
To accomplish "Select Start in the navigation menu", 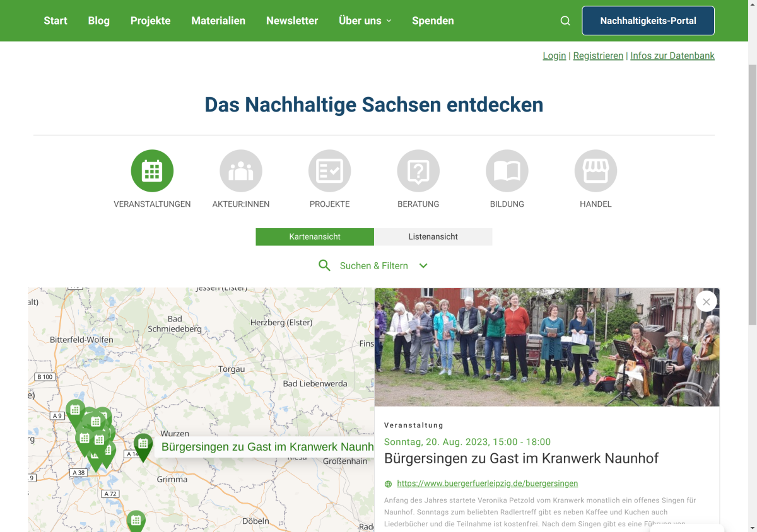I will (55, 20).
